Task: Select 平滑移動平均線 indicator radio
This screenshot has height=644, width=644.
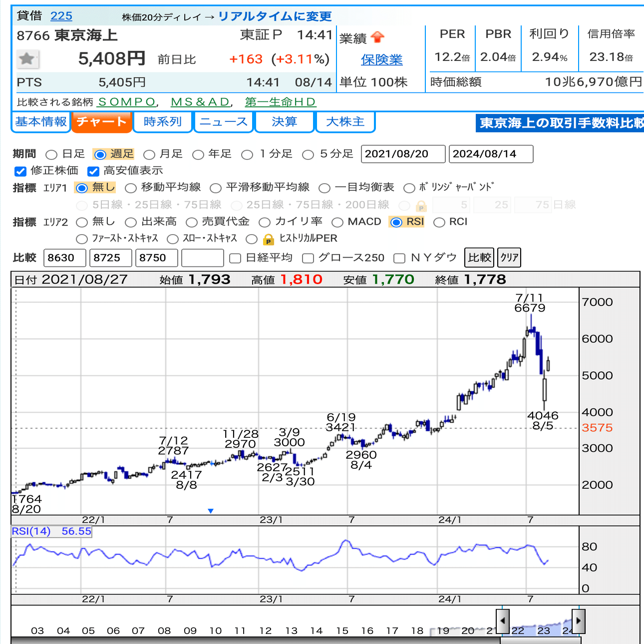Action: (216, 188)
